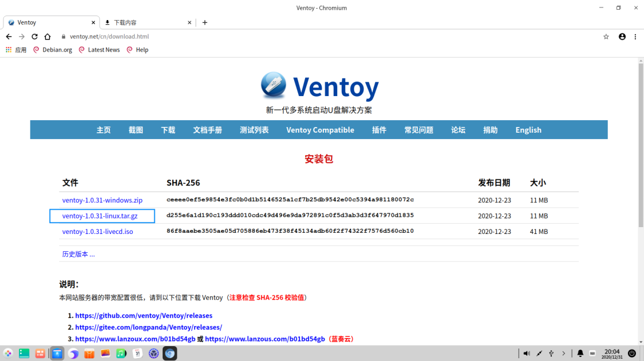Open the browser profile account icon

[x=622, y=37]
